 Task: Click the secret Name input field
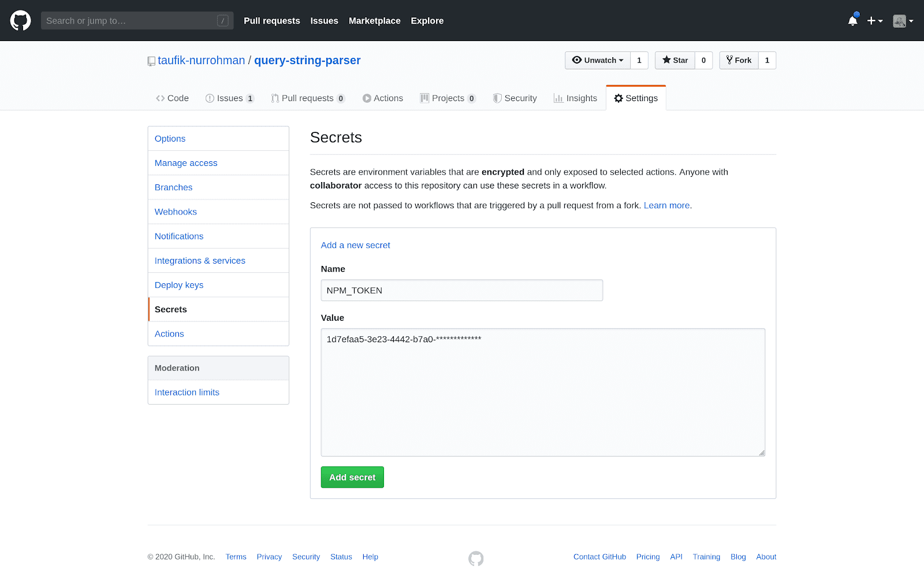462,290
